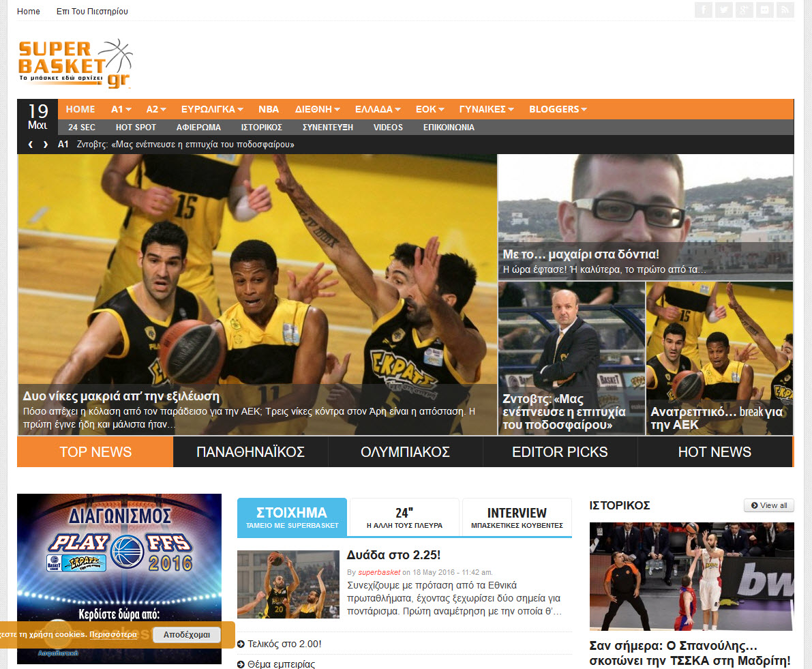The width and height of the screenshot is (812, 669).
Task: Switch to the ΟΛΥΜΠΙΑΚΟΣ tab
Action: click(x=405, y=452)
